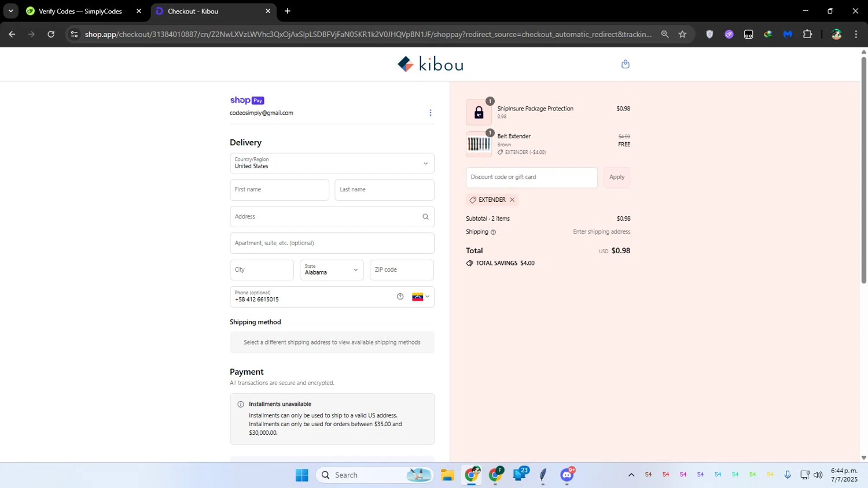Click the Shop Pay logo
Viewport: 868px width, 488px height.
point(247,101)
